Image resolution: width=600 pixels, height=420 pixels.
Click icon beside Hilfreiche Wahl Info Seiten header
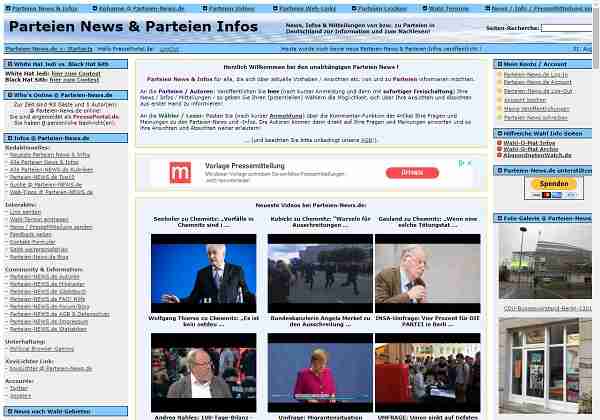tap(499, 133)
